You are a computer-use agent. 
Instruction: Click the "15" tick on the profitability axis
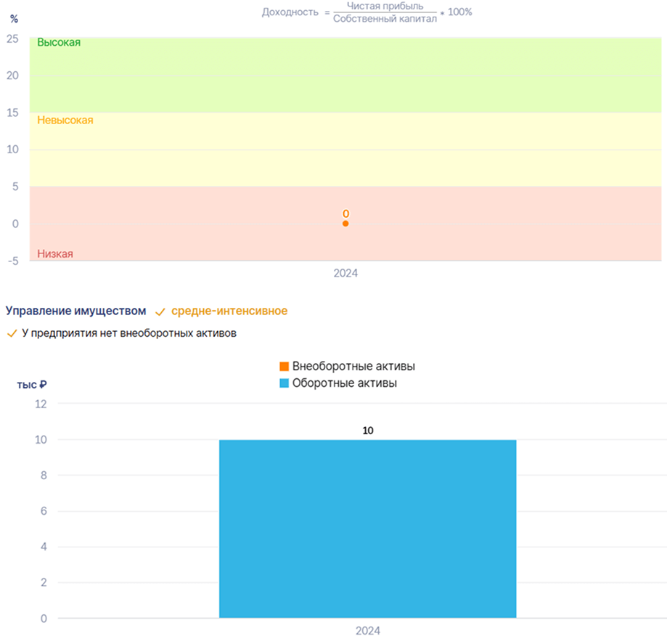(12, 113)
